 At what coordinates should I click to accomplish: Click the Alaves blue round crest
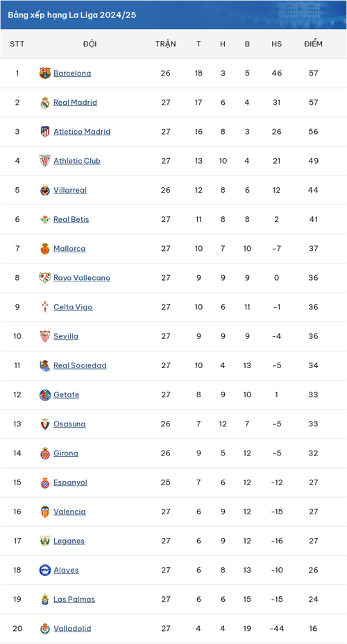point(45,570)
